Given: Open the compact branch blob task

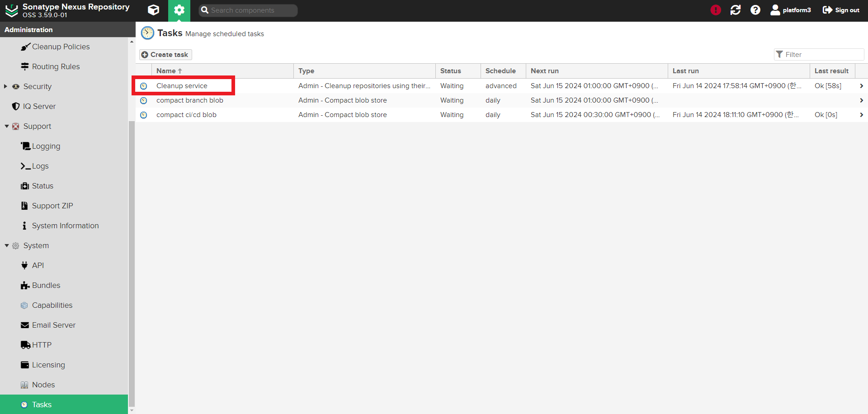Looking at the screenshot, I should click(x=502, y=100).
